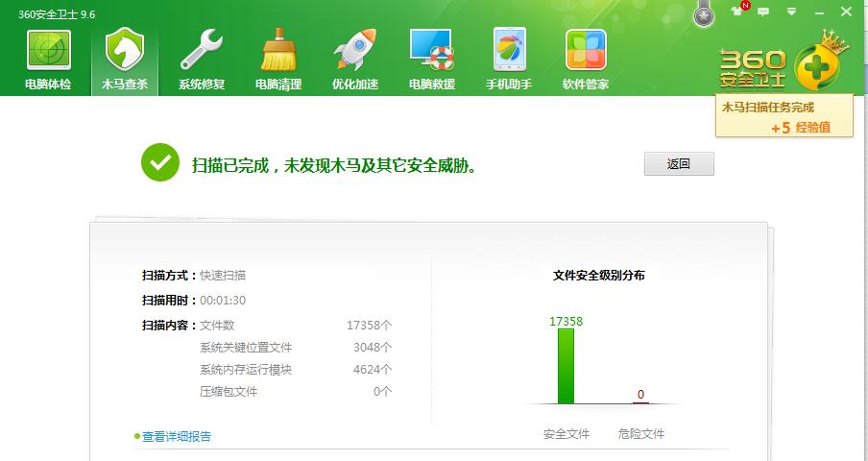Click the medal badge hanging at top
Screen dimensions: 868x461
coord(706,14)
